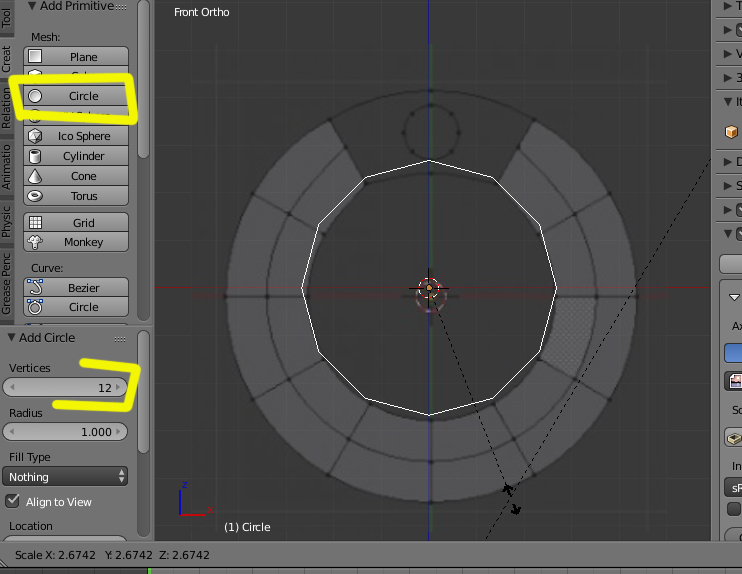742x574 pixels.
Task: Click the Cylinder icon
Action: point(35,156)
